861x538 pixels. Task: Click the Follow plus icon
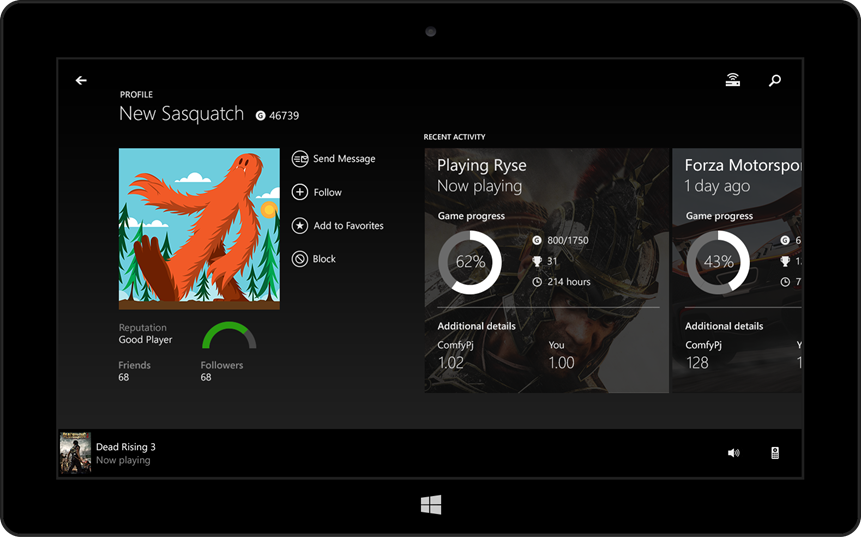coord(300,192)
